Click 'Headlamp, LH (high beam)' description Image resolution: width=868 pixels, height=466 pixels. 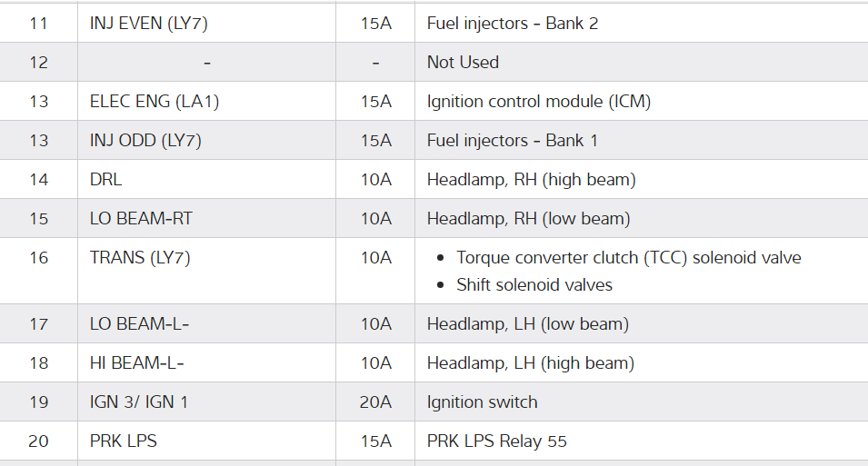[530, 363]
